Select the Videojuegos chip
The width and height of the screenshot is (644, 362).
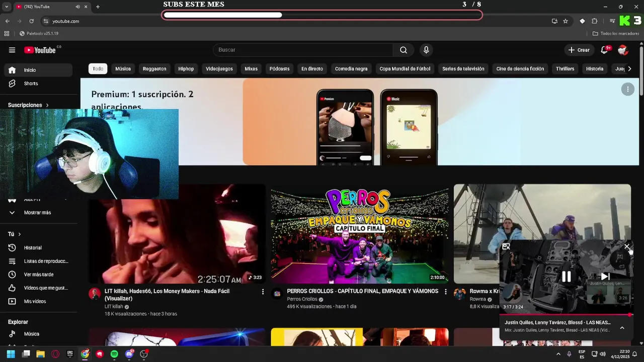[219, 69]
